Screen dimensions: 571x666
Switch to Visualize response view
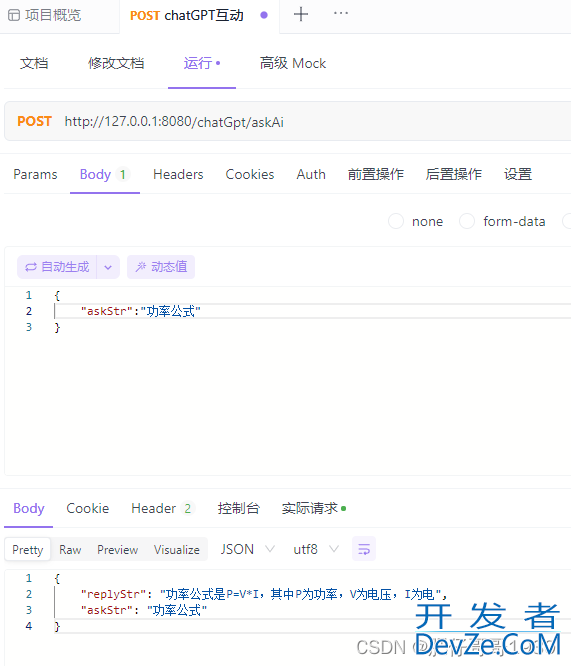pos(177,549)
